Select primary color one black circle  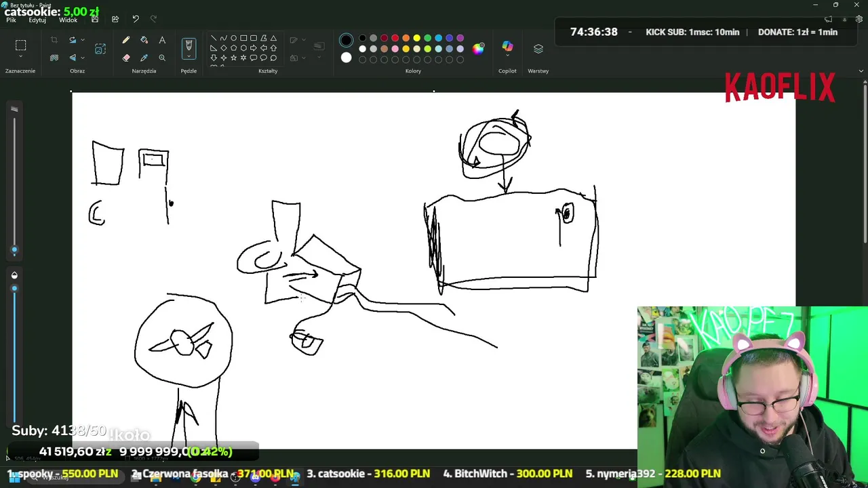coord(347,39)
